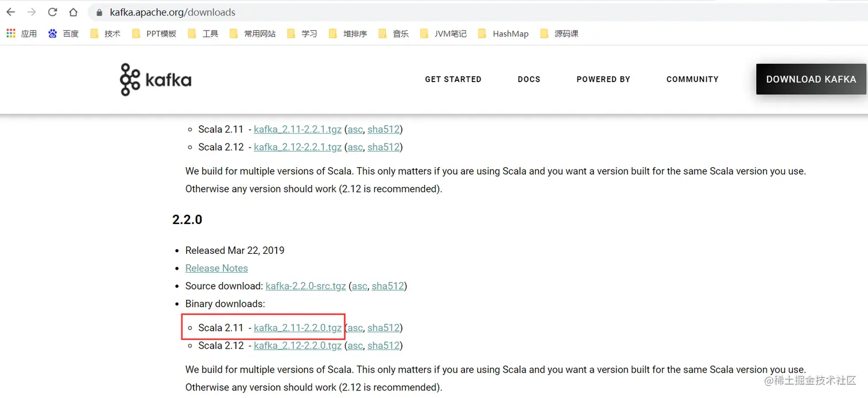
Task: Open asc link for kafka_2.11-2.2.1.tgz
Action: 355,129
